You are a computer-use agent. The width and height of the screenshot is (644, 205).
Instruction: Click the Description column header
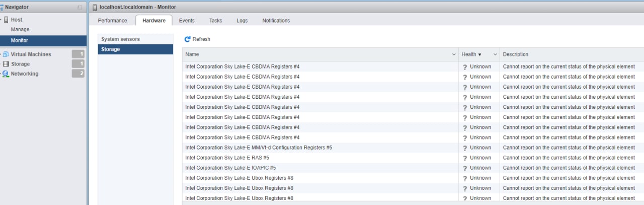pos(516,54)
